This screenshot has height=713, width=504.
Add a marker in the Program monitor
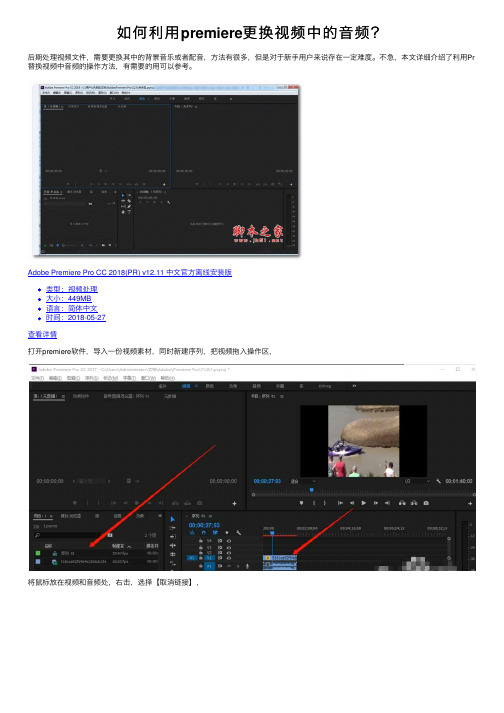tap(301, 503)
